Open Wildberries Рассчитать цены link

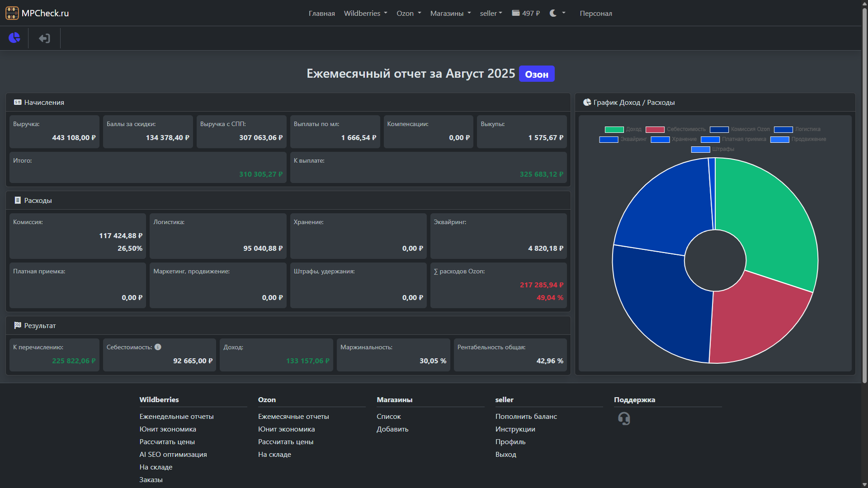[x=167, y=441]
